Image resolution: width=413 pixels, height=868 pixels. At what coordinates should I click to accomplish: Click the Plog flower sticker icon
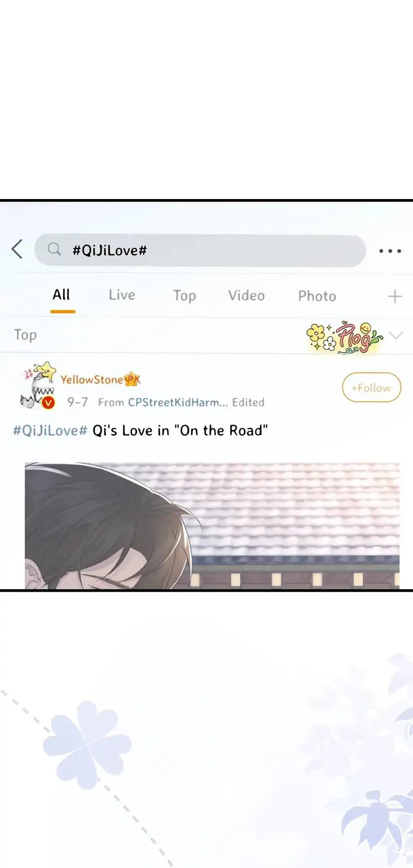click(x=344, y=336)
